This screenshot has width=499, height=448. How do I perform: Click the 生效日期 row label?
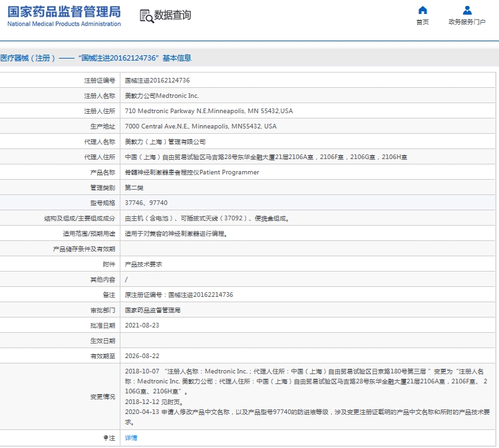tap(102, 341)
